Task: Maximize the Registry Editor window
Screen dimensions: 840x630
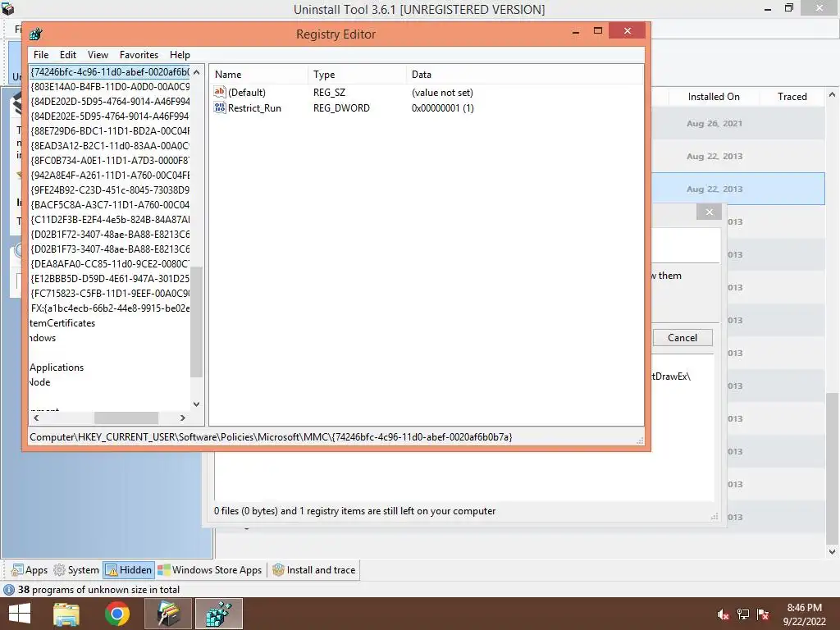Action: (598, 31)
